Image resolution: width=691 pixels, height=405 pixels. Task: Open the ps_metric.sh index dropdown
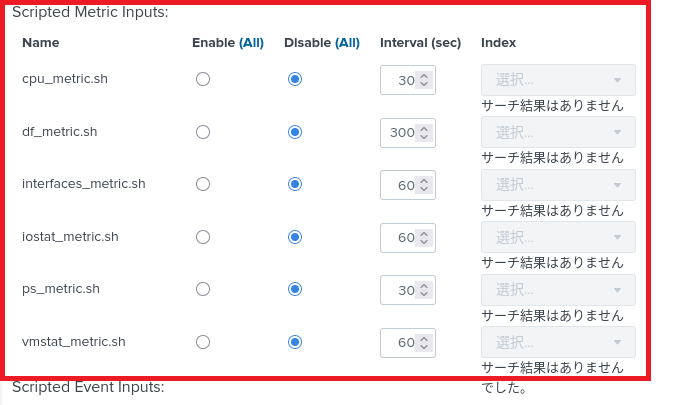pyautogui.click(x=558, y=290)
